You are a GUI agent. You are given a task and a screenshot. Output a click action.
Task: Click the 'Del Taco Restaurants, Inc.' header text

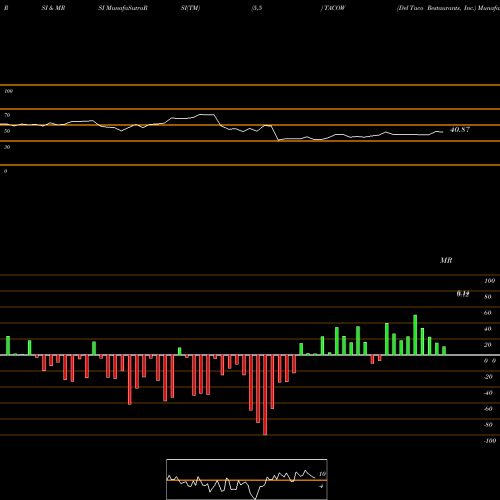pyautogui.click(x=437, y=8)
